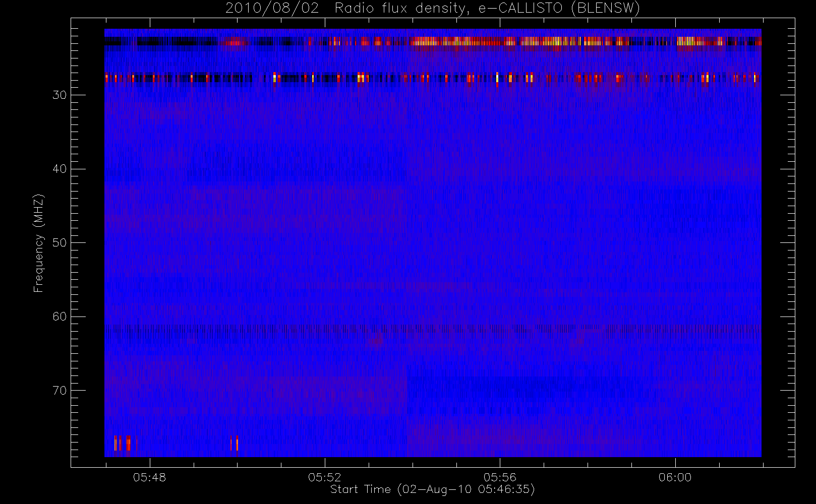Click the 70 frequency tick label
Screen dimensions: 816x504
[60, 390]
